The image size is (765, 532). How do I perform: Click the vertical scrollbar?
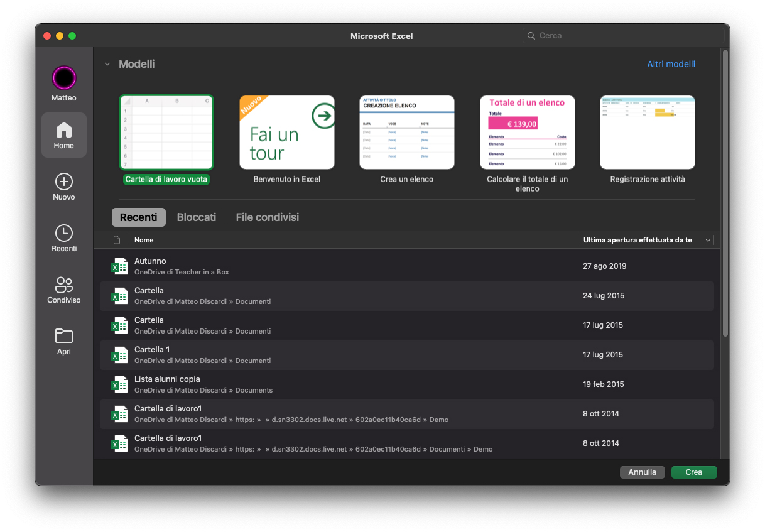pos(725,192)
